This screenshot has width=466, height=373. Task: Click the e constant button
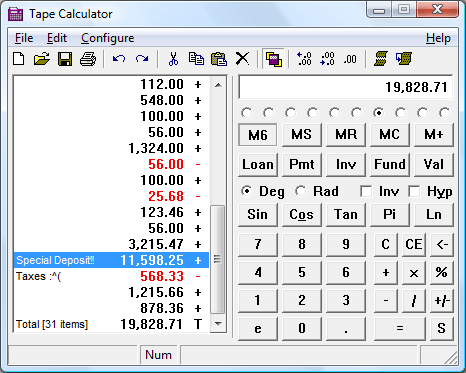click(258, 329)
